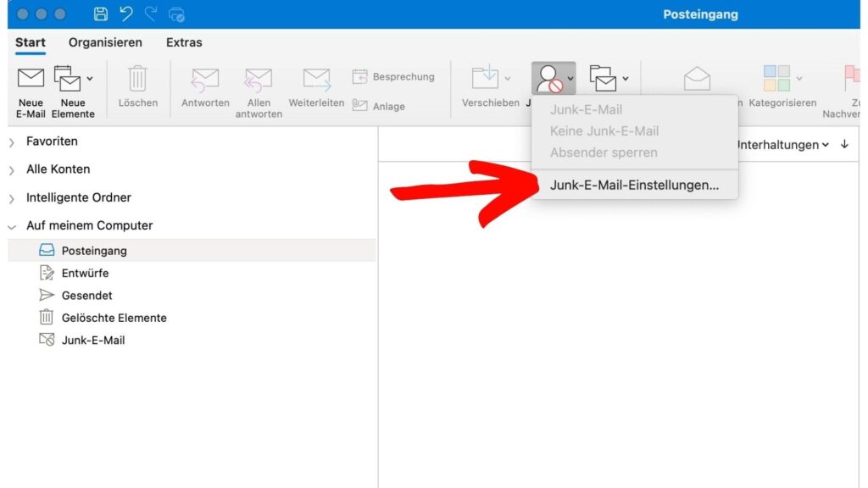
Task: Click the Antworten reply icon
Action: pos(205,79)
